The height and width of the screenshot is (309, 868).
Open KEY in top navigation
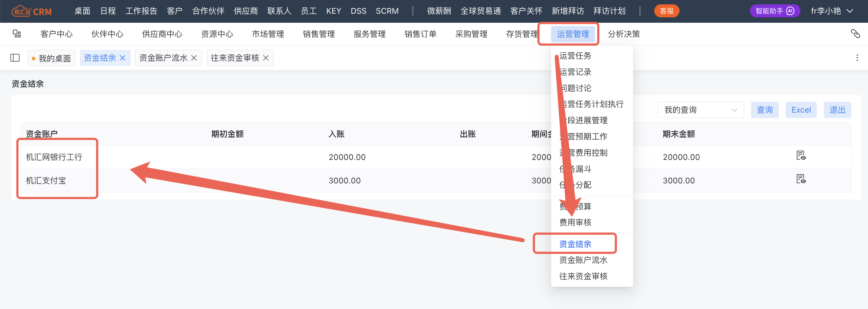(334, 11)
